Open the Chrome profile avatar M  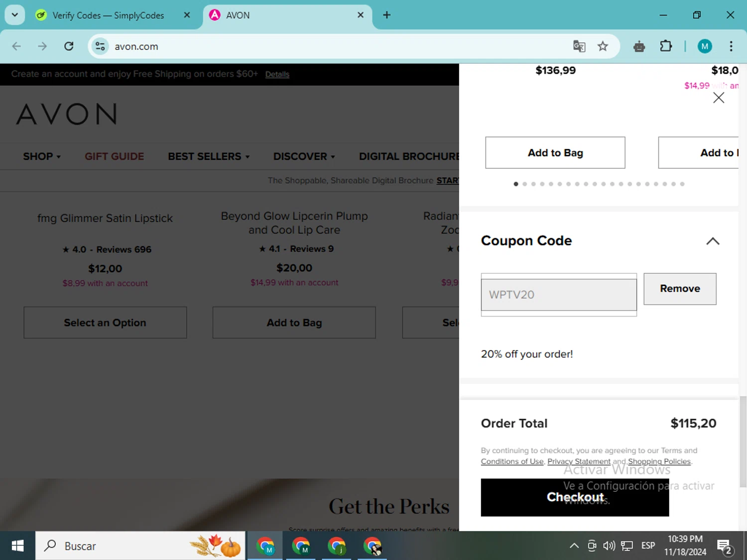coord(704,46)
